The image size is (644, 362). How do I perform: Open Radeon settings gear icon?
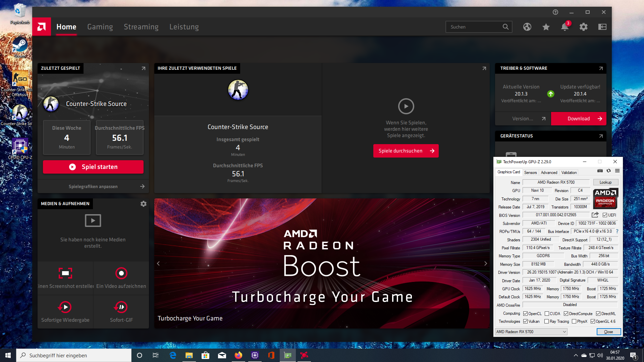pos(584,27)
